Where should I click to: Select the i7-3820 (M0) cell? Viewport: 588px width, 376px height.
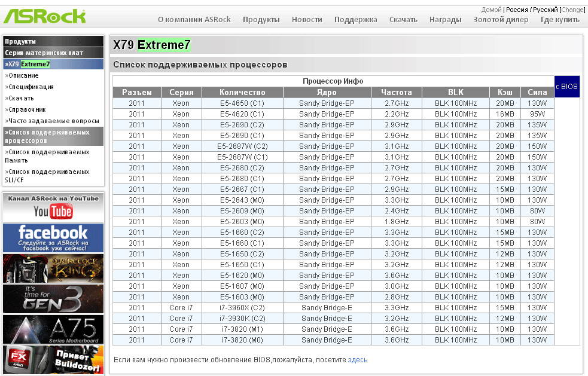point(242,340)
